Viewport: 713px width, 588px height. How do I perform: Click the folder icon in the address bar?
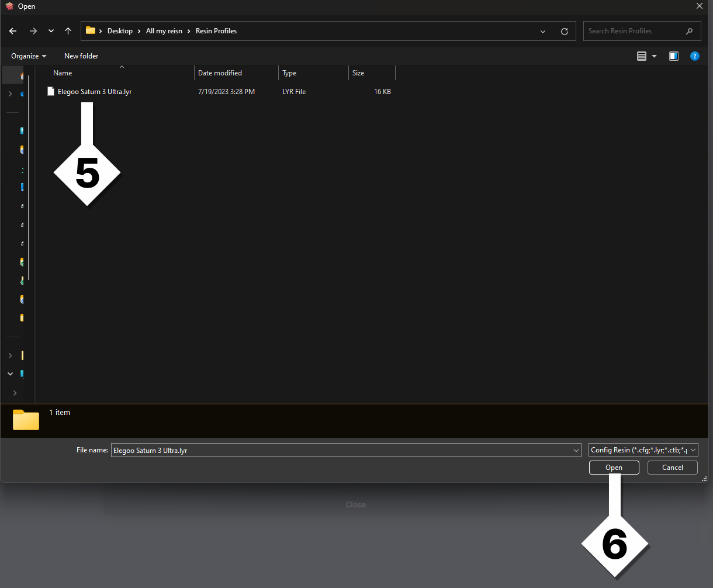pyautogui.click(x=91, y=30)
